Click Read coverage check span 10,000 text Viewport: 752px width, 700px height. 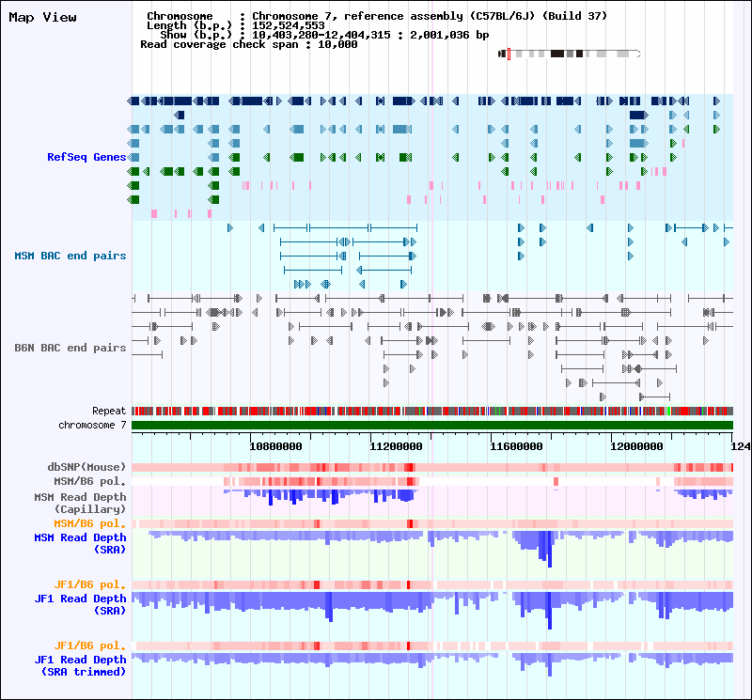[249, 44]
